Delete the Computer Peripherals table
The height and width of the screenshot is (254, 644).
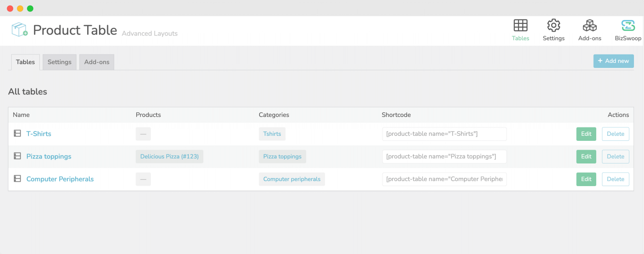coord(615,179)
